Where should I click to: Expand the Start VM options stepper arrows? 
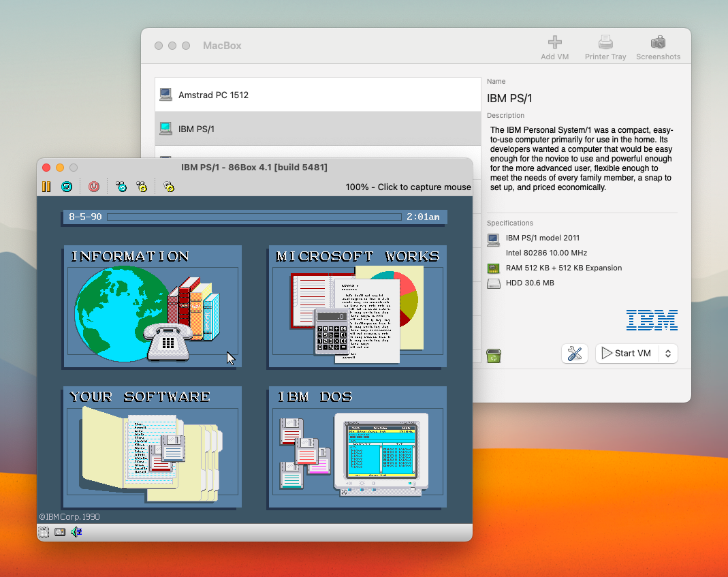[x=668, y=354]
